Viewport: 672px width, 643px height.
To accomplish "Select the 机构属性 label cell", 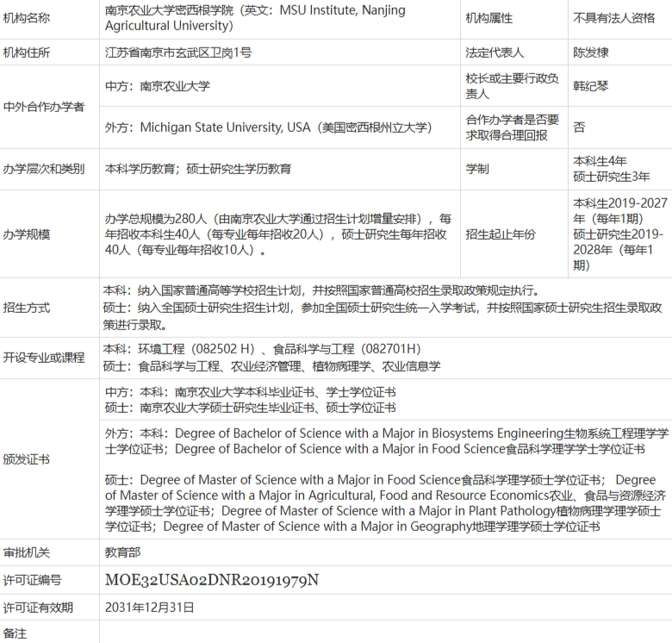I will coord(489,18).
